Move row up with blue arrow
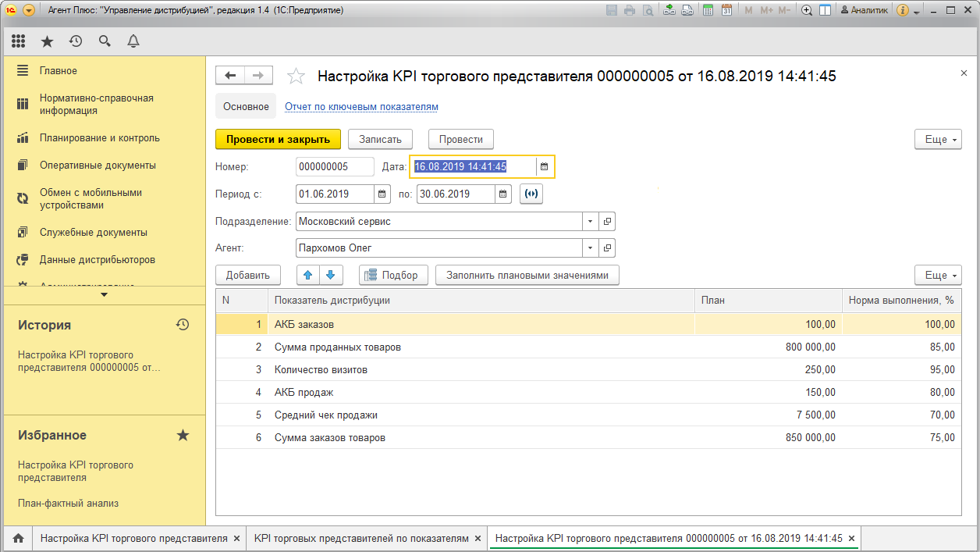This screenshot has height=552, width=980. pyautogui.click(x=308, y=275)
